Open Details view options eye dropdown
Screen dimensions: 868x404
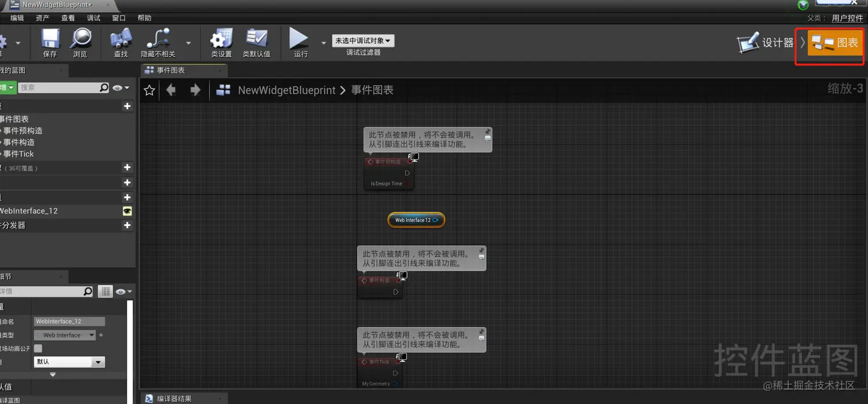click(123, 292)
